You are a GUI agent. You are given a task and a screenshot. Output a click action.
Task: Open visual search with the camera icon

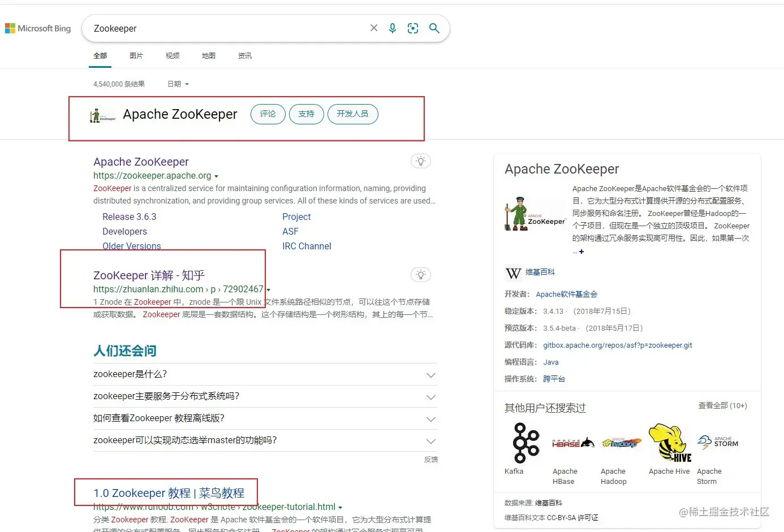point(412,28)
